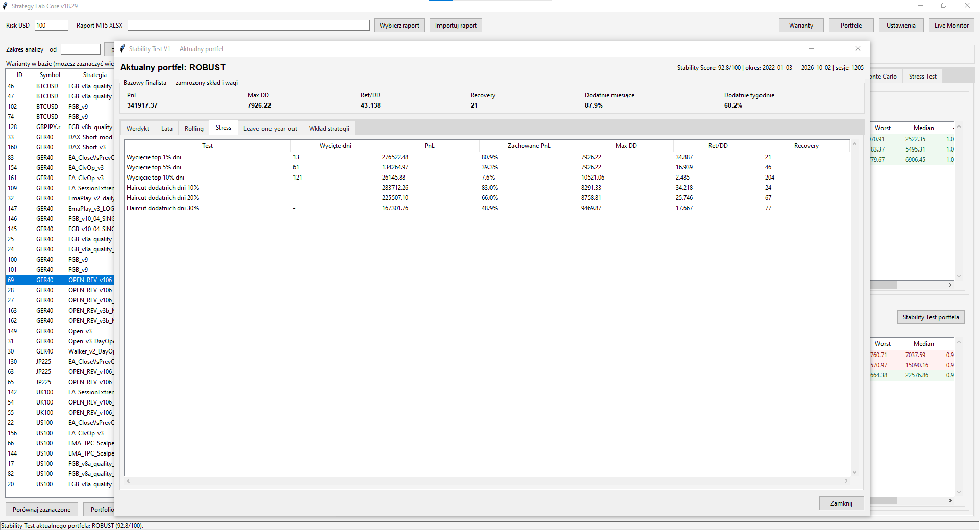This screenshot has width=980, height=530.
Task: Click the Zamknij button
Action: (x=841, y=503)
